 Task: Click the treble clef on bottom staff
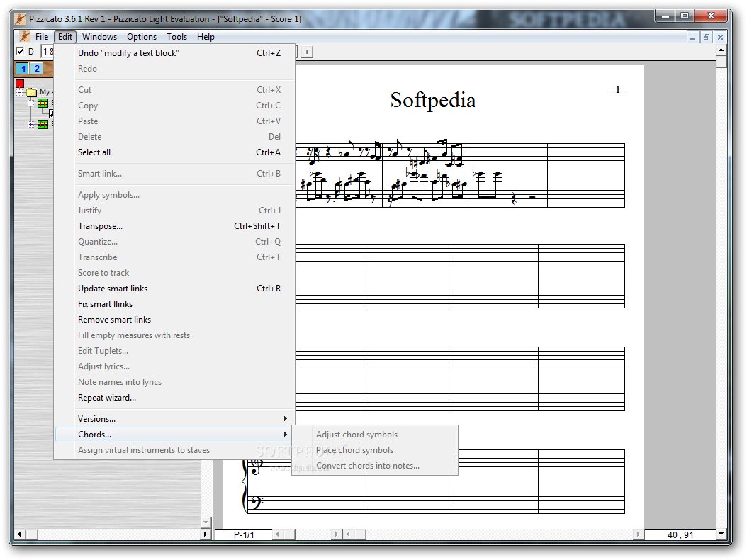257,466
